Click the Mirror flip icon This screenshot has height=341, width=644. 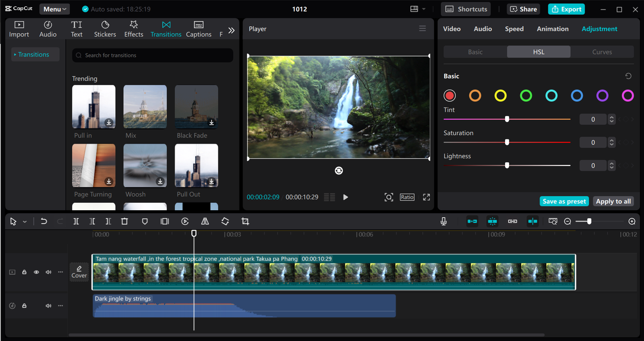click(x=205, y=221)
